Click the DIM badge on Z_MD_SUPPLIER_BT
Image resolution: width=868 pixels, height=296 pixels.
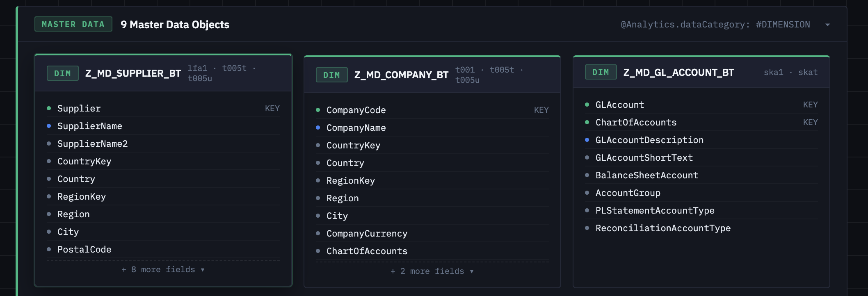click(x=62, y=73)
